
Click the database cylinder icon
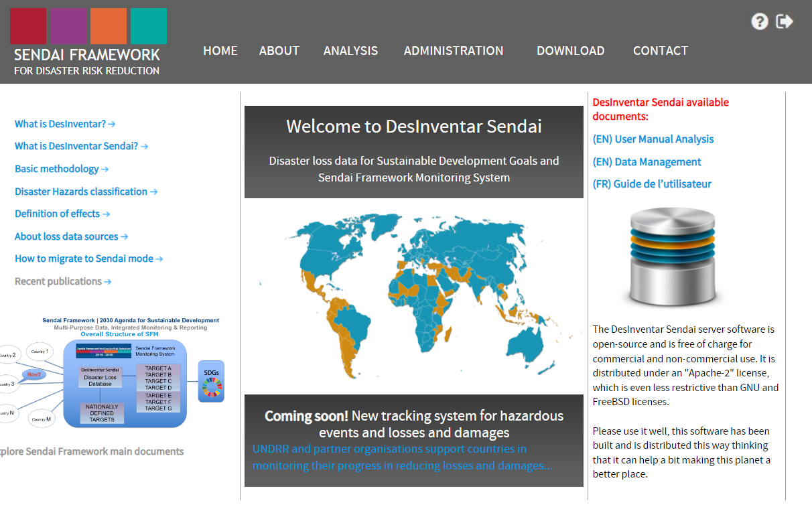point(672,257)
